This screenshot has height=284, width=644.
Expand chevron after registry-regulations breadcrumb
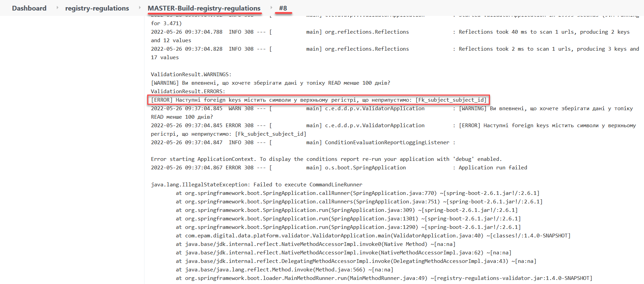[x=139, y=7]
